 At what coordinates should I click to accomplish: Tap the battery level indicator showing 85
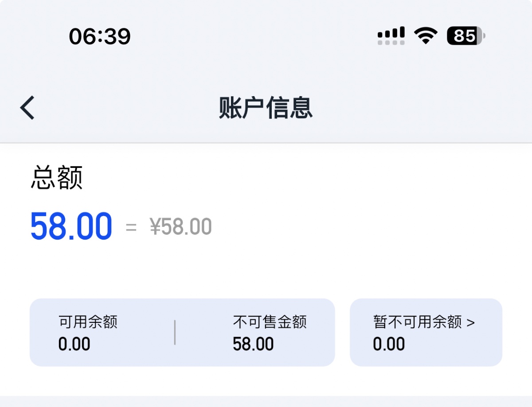[x=465, y=35]
